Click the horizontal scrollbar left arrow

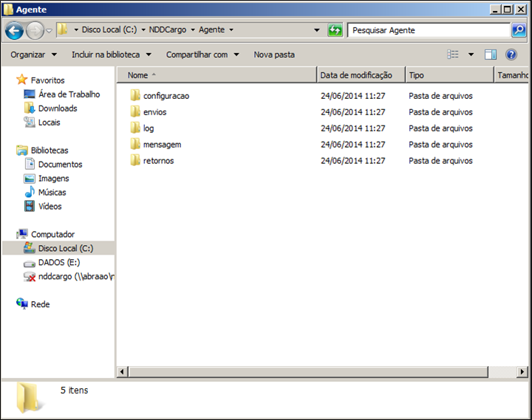pos(122,371)
